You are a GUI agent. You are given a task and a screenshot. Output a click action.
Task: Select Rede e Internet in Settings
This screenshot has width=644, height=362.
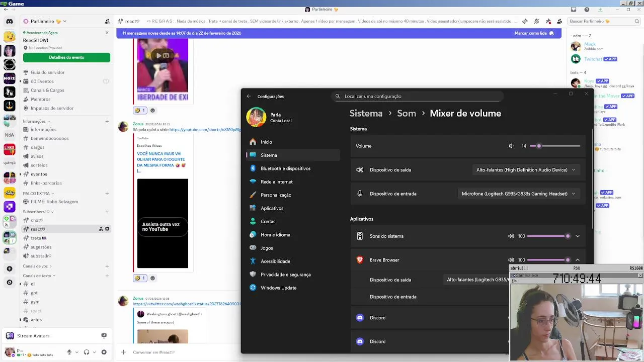[293, 182]
